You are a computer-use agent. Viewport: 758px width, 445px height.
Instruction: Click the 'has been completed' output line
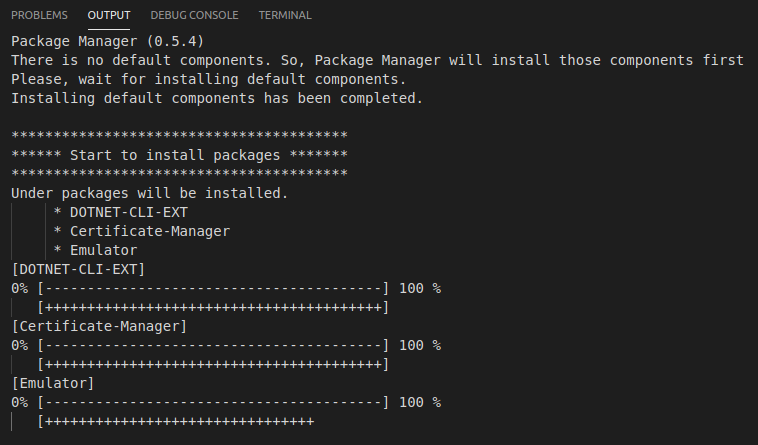coord(217,98)
